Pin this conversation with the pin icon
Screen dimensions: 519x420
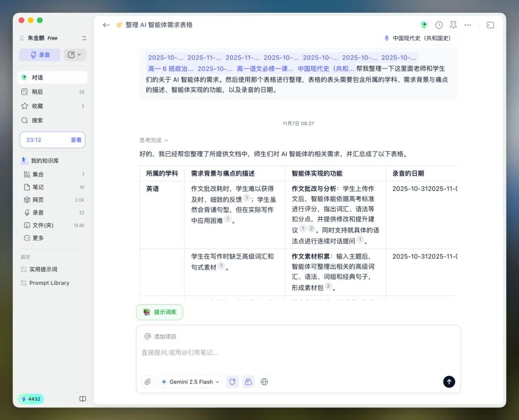[453, 25]
